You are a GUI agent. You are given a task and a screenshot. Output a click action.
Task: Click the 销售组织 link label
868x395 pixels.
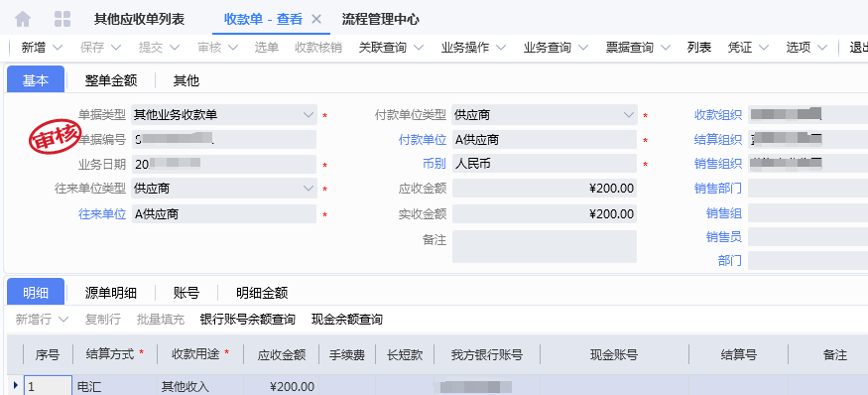click(718, 164)
